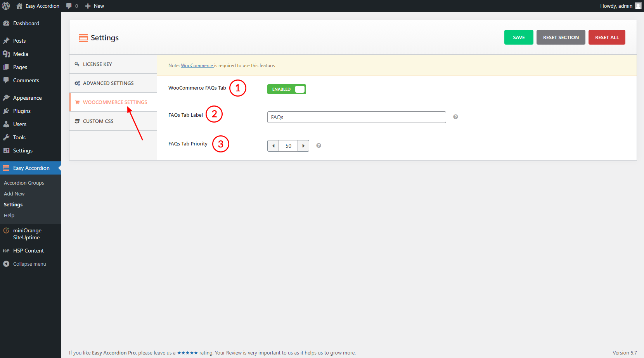The width and height of the screenshot is (644, 358).
Task: Click the green Save button
Action: (519, 37)
